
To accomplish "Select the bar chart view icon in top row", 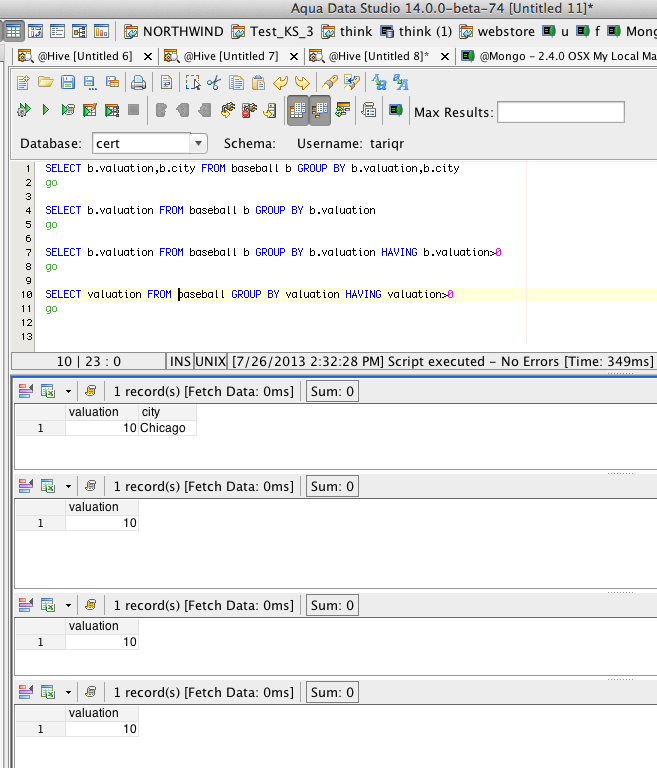I will pos(101,32).
